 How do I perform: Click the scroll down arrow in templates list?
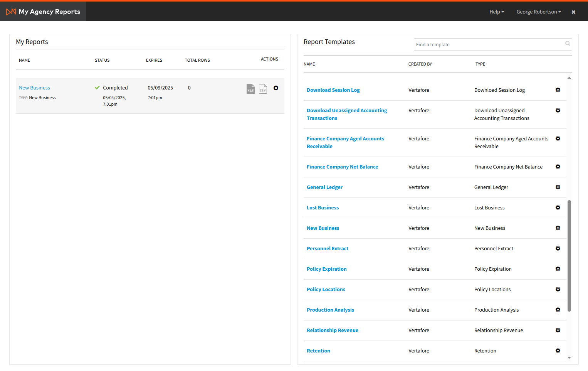pyautogui.click(x=569, y=358)
